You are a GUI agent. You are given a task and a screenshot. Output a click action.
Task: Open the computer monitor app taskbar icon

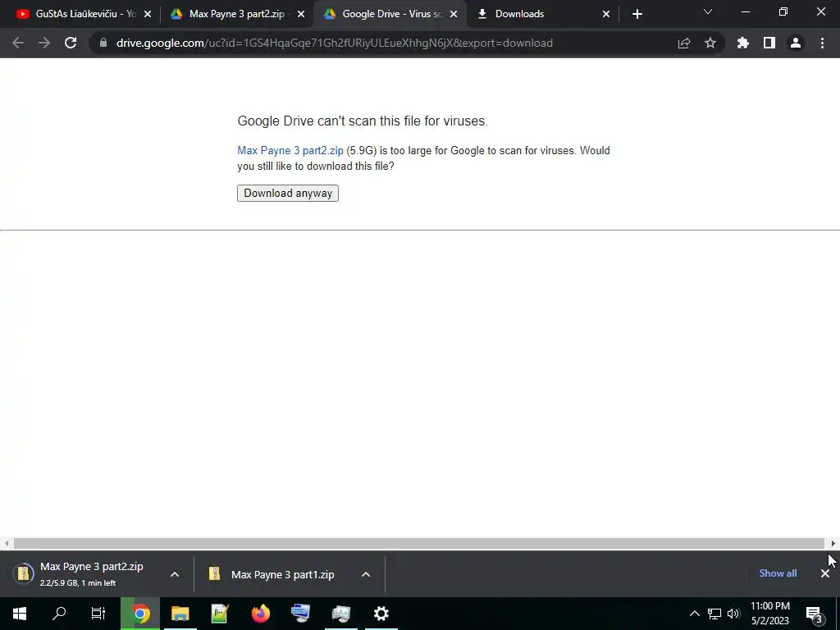(x=300, y=614)
